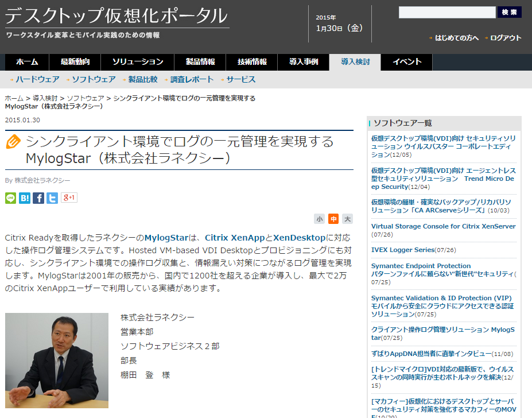Viewport: 532px width, 418px height.
Task: Click the name 棚田 登 様
Action: 145,375
